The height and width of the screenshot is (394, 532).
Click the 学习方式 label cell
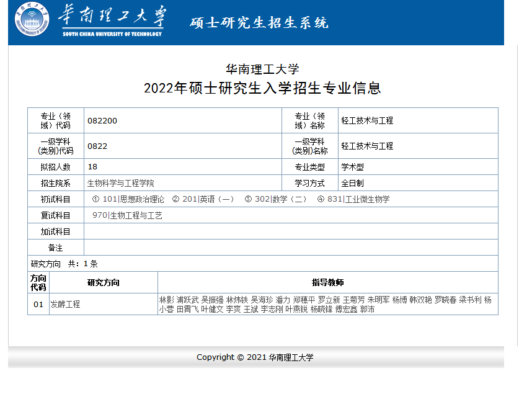coord(310,183)
